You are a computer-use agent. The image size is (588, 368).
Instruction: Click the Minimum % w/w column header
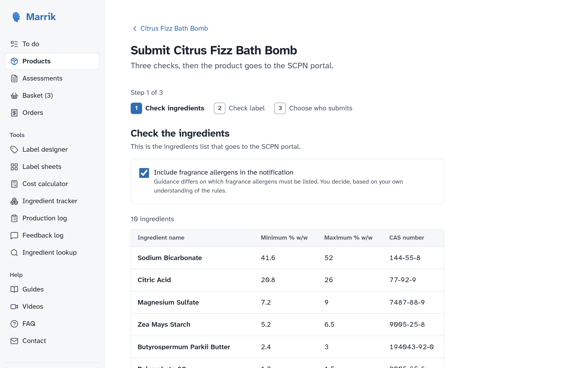coord(284,238)
